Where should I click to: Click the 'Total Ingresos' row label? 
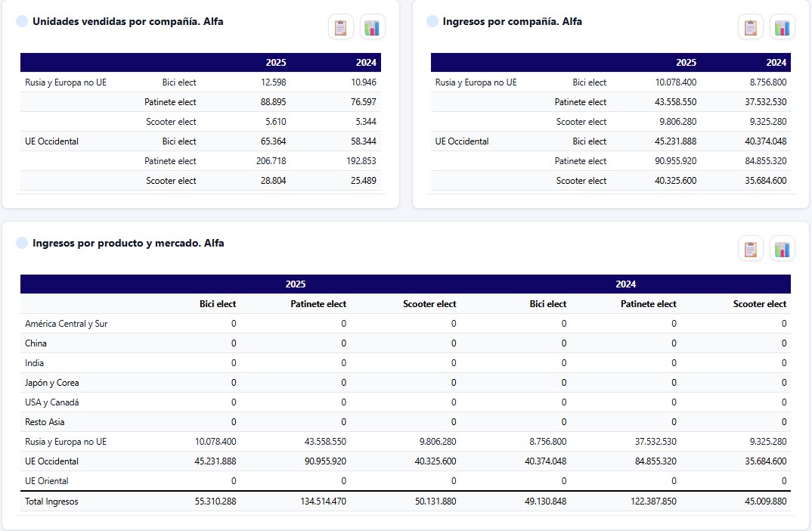tap(51, 501)
